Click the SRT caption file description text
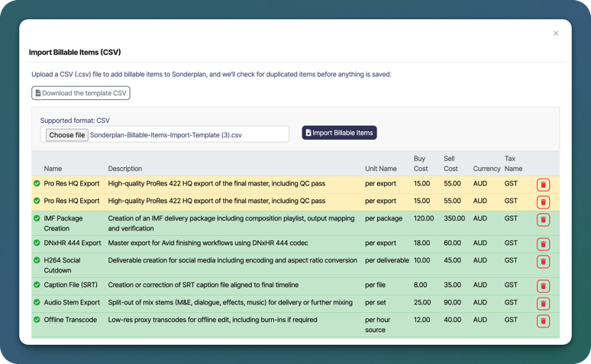Image resolution: width=591 pixels, height=364 pixels. tap(203, 285)
